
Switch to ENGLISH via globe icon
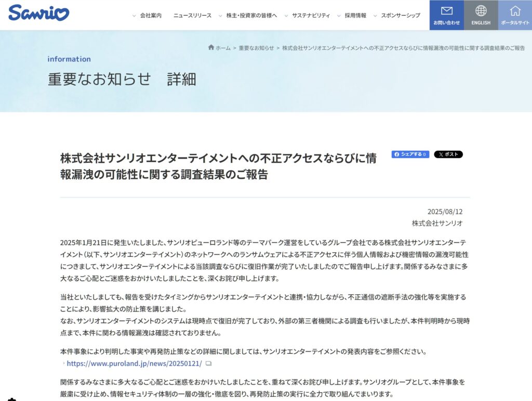coord(481,11)
